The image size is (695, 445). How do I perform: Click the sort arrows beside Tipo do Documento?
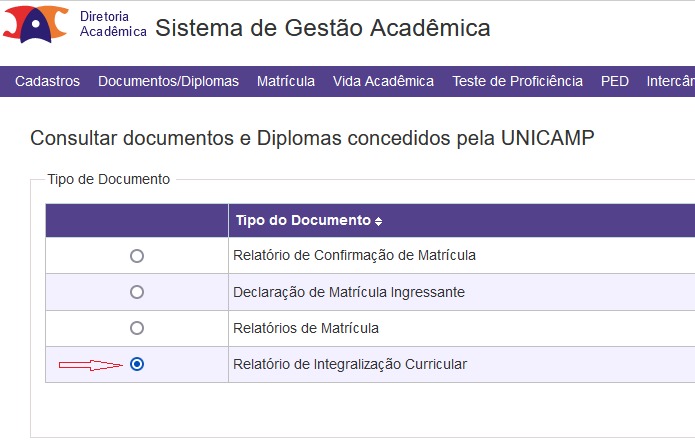378,221
